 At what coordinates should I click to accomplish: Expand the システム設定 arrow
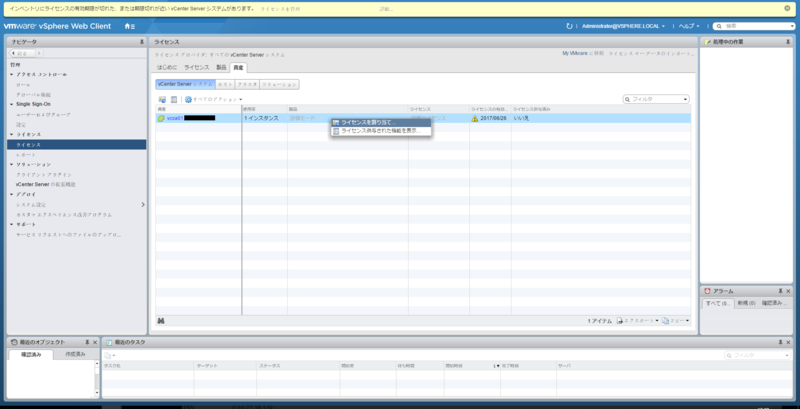tap(142, 204)
